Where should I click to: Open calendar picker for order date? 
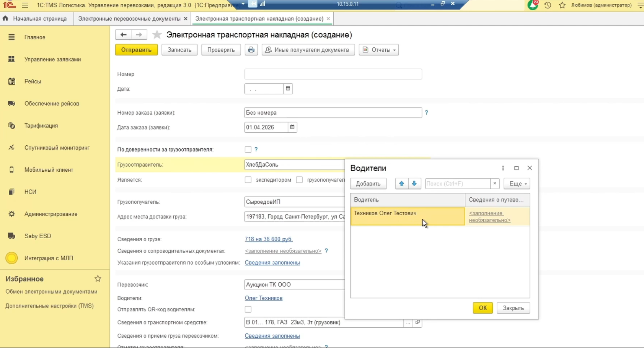(x=292, y=127)
